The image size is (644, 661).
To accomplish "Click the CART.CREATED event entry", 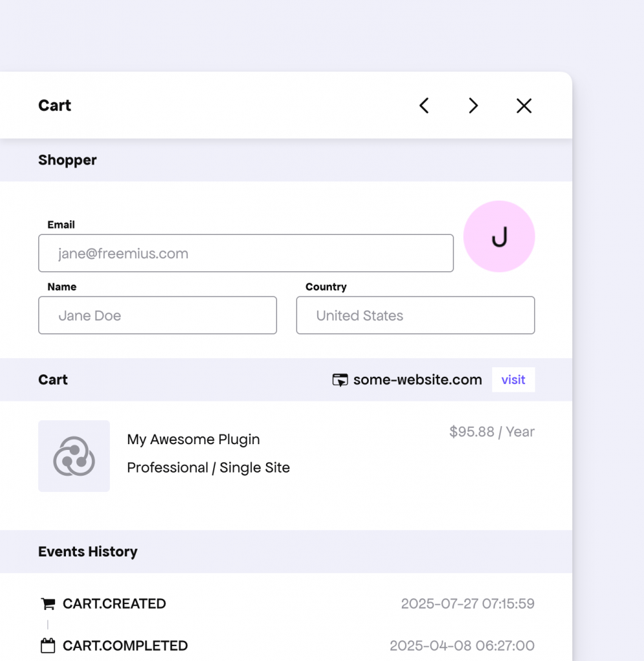I will pos(114,603).
